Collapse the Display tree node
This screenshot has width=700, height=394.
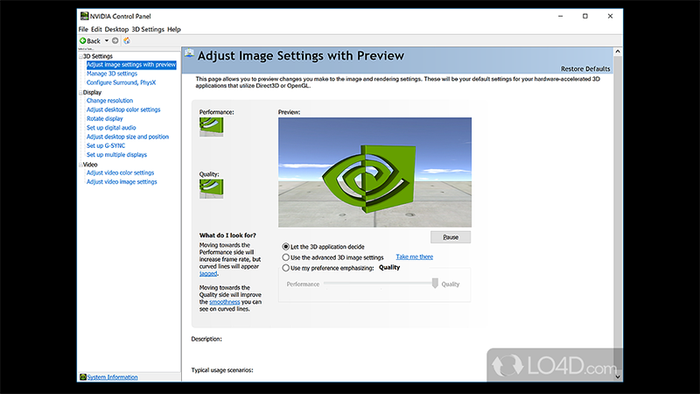coord(81,92)
